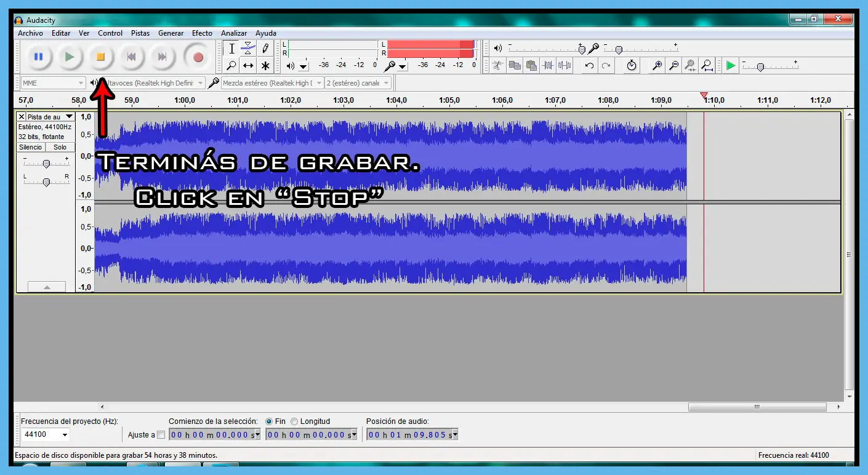Open the audio position time format dropdown
This screenshot has height=475, width=868.
pos(455,435)
